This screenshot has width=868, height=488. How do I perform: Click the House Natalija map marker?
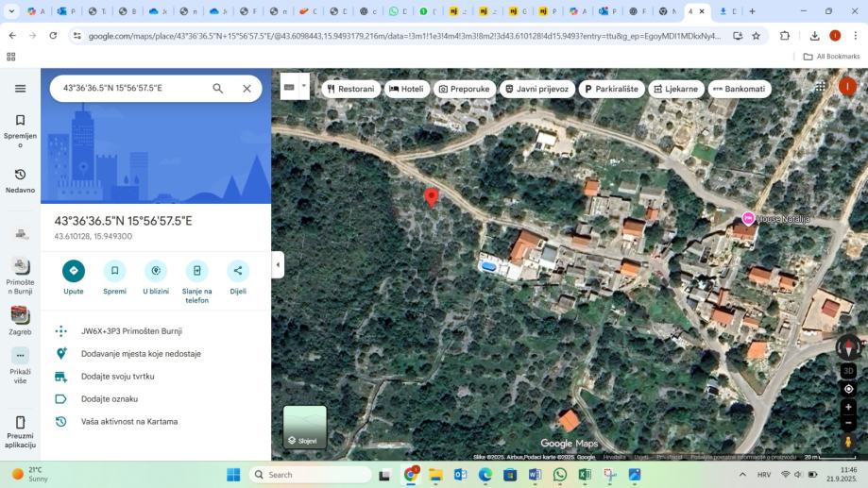click(x=748, y=219)
